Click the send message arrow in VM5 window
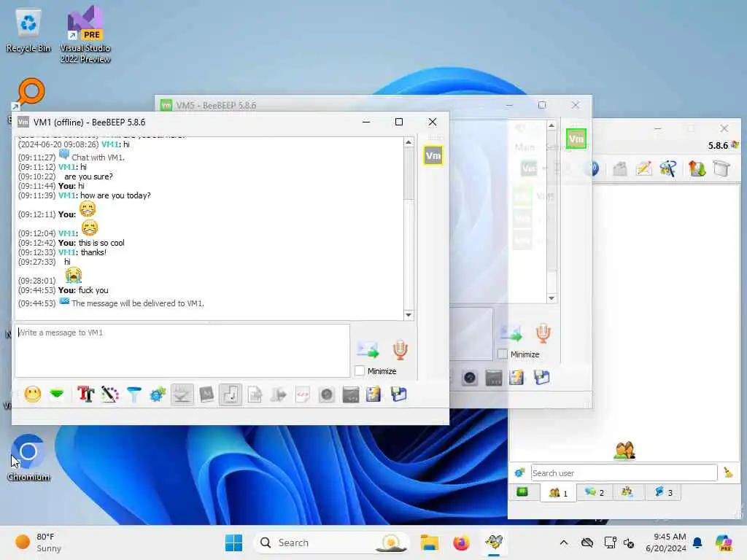The image size is (747, 560). pyautogui.click(x=511, y=333)
